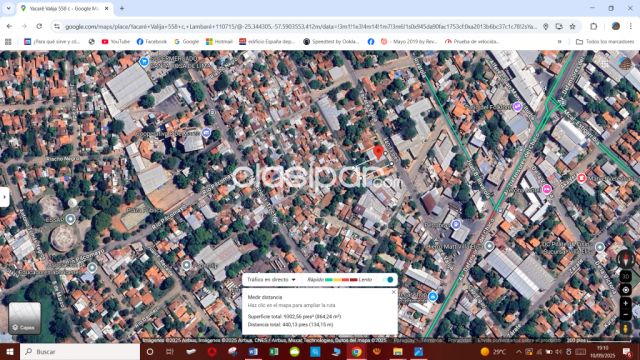Pick up the yellow Street View pegman
This screenshot has width=640, height=360.
[625, 328]
